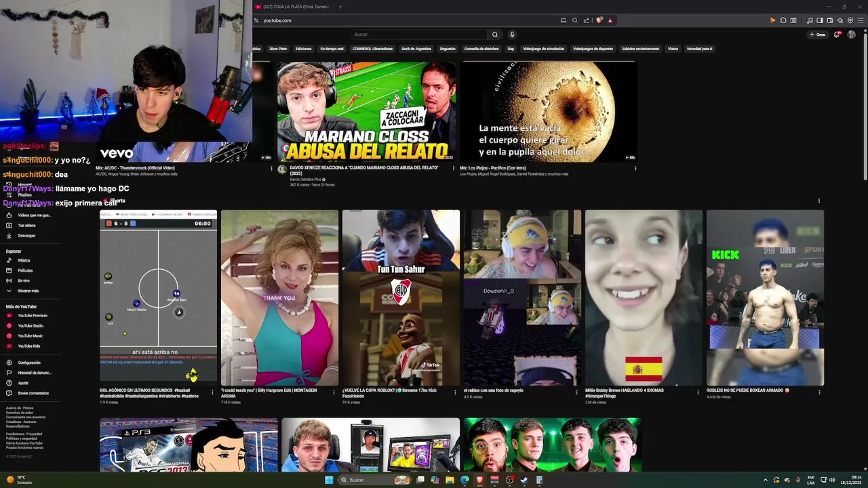This screenshot has height=488, width=868.
Task: Open the account avatar menu
Action: coord(852,35)
